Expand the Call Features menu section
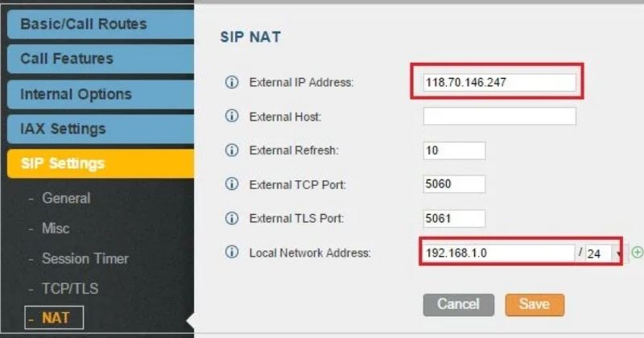 (x=101, y=59)
